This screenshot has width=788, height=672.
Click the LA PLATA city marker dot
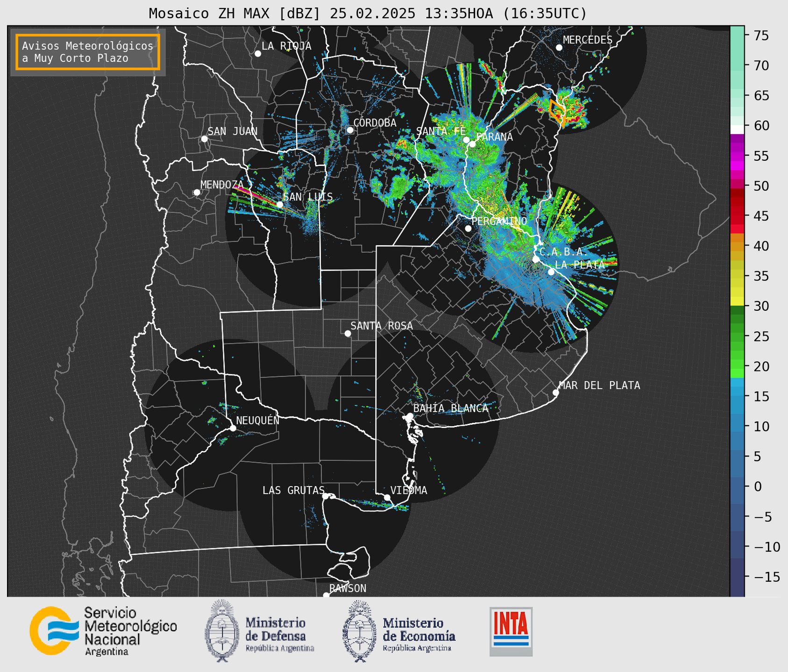click(551, 272)
